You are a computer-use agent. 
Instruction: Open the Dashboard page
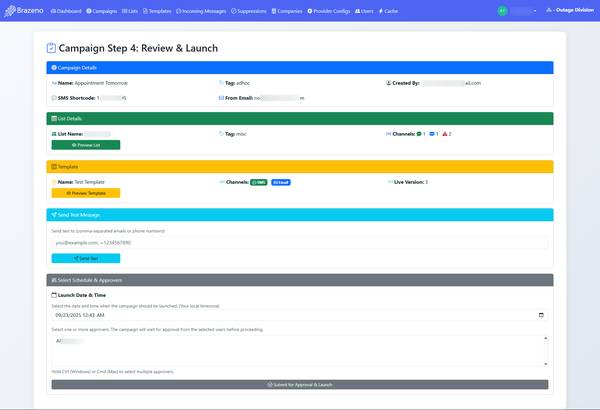point(68,10)
